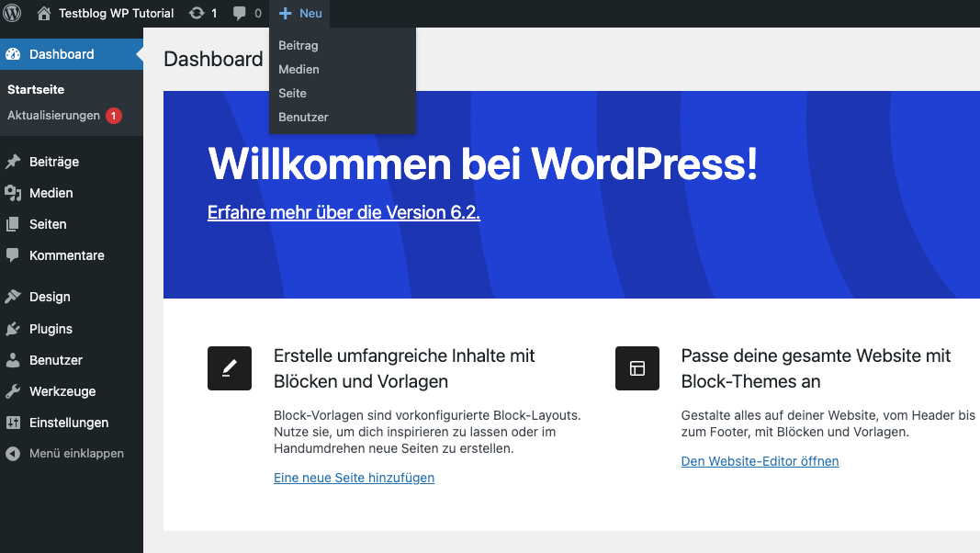This screenshot has height=553, width=980.
Task: Open the Neu dropdown in the admin bar
Action: [x=300, y=13]
